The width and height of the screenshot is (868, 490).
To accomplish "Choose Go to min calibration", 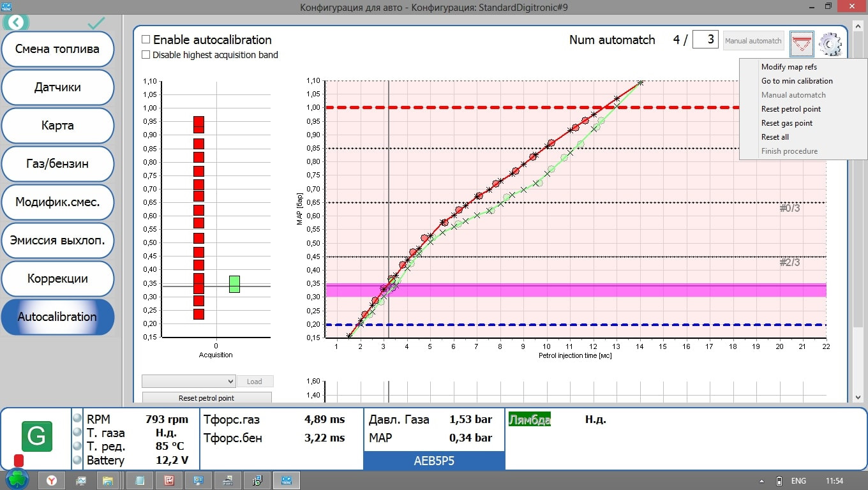I will pos(797,81).
